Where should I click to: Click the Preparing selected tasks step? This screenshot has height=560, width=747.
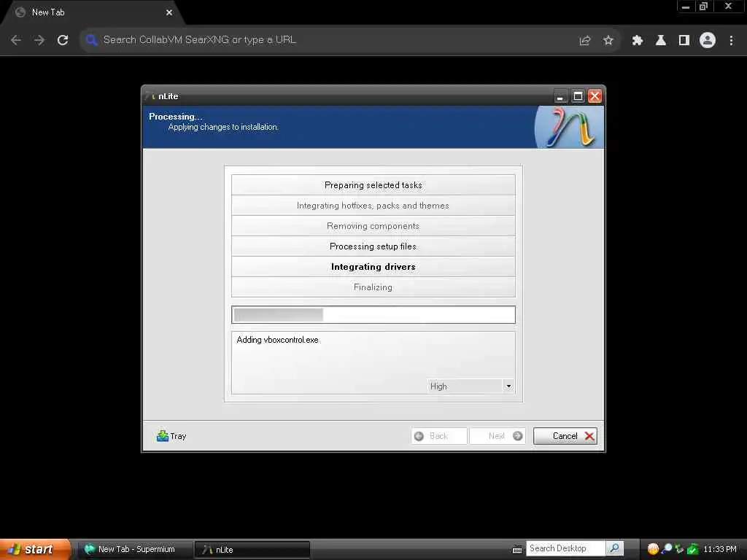point(373,185)
